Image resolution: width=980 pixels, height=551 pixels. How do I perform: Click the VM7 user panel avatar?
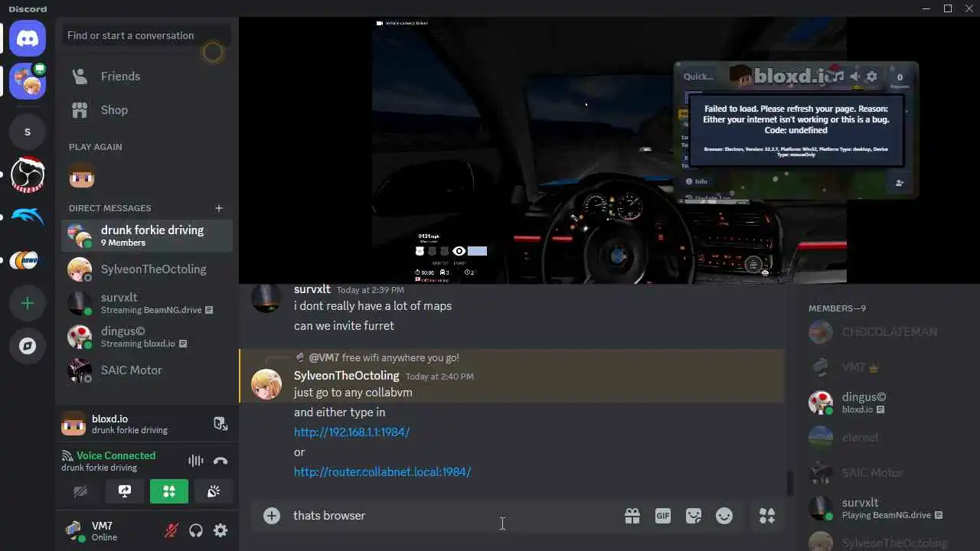(74, 530)
